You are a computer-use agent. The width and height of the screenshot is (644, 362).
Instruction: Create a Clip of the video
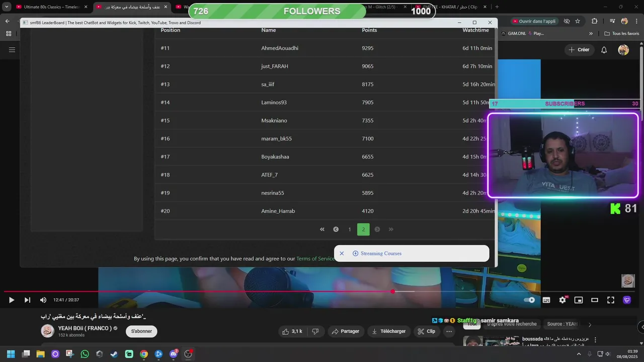coord(426,331)
